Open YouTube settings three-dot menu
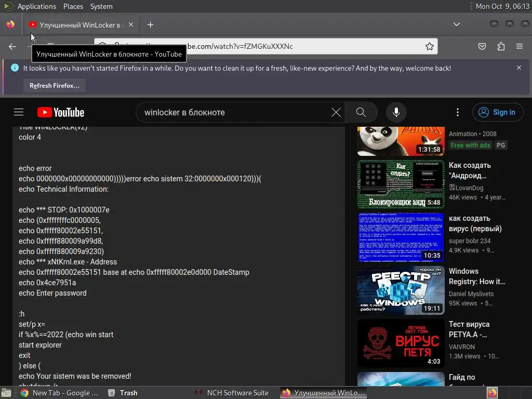The height and width of the screenshot is (399, 532). click(458, 112)
